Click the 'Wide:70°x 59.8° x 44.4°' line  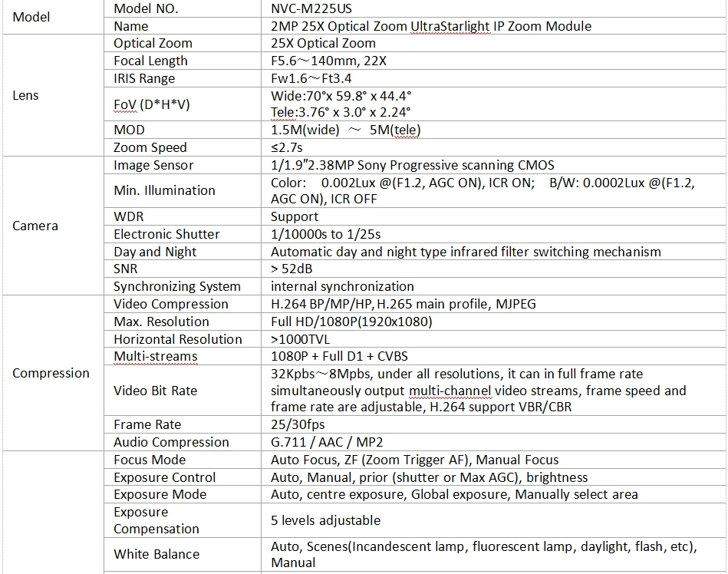click(x=341, y=96)
